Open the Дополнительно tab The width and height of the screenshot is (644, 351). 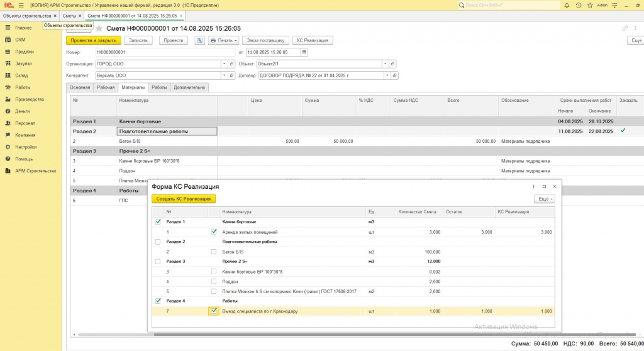tap(189, 87)
